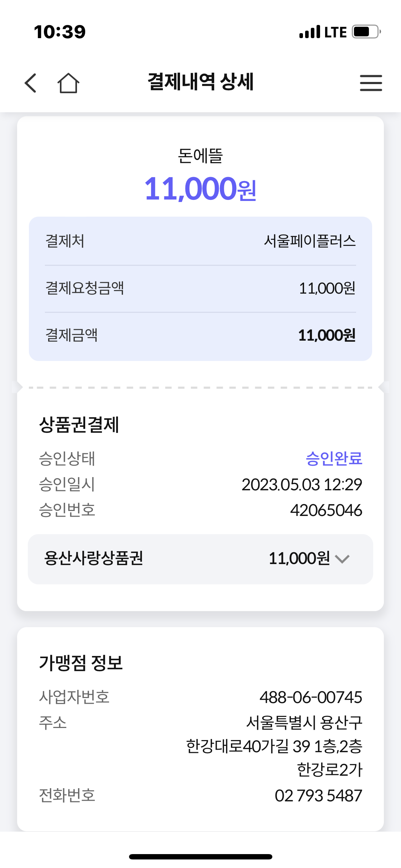Screen dimensions: 401x868
Task: Open the hamburger menu
Action: click(x=371, y=83)
